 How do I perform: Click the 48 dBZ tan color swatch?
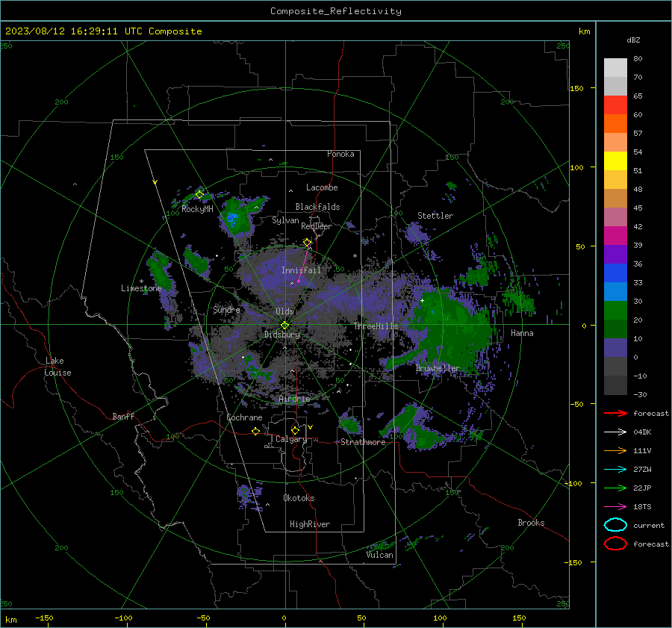[x=615, y=198]
